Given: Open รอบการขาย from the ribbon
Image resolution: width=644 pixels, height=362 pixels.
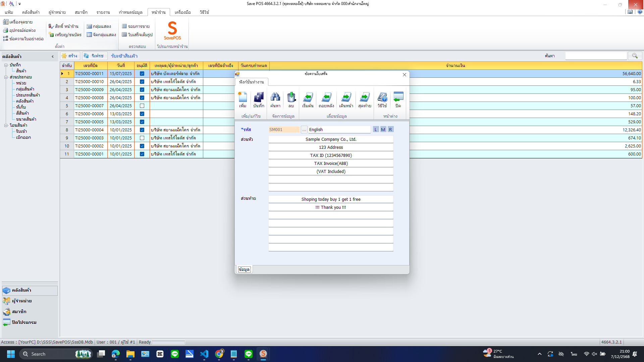Looking at the screenshot, I should [x=136, y=26].
